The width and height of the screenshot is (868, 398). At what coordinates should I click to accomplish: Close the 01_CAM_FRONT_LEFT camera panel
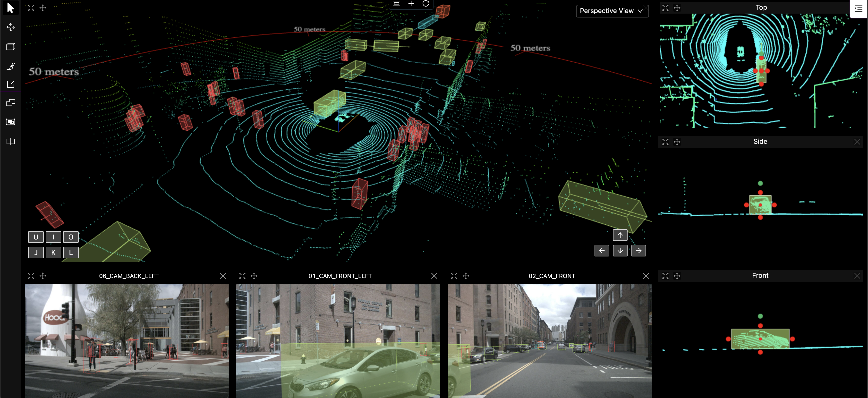(434, 276)
